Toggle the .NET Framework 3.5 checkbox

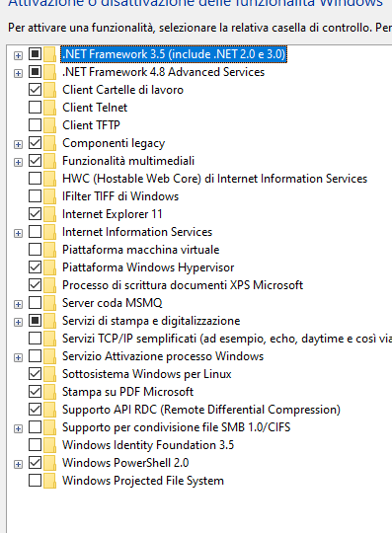[x=35, y=54]
